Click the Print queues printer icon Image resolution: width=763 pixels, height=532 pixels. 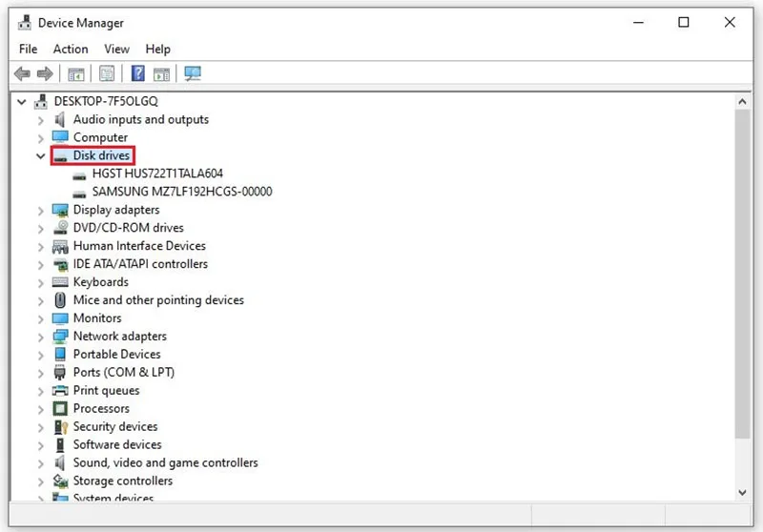point(60,391)
